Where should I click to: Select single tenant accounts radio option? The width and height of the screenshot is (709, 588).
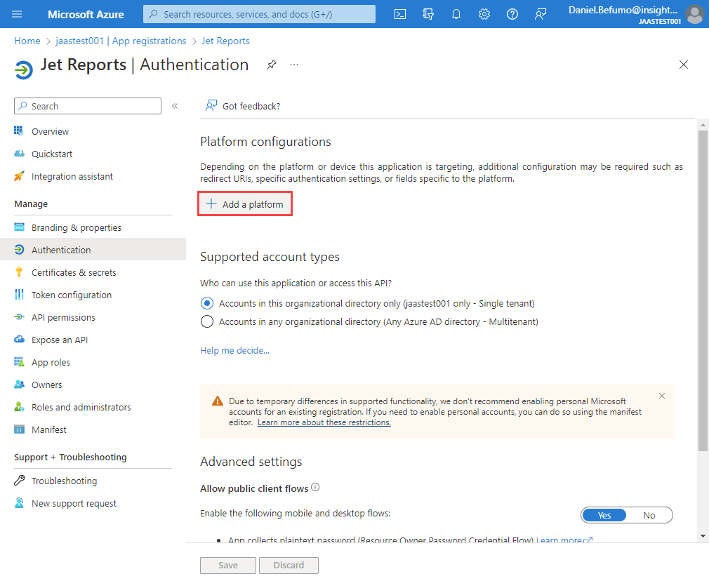coord(207,303)
